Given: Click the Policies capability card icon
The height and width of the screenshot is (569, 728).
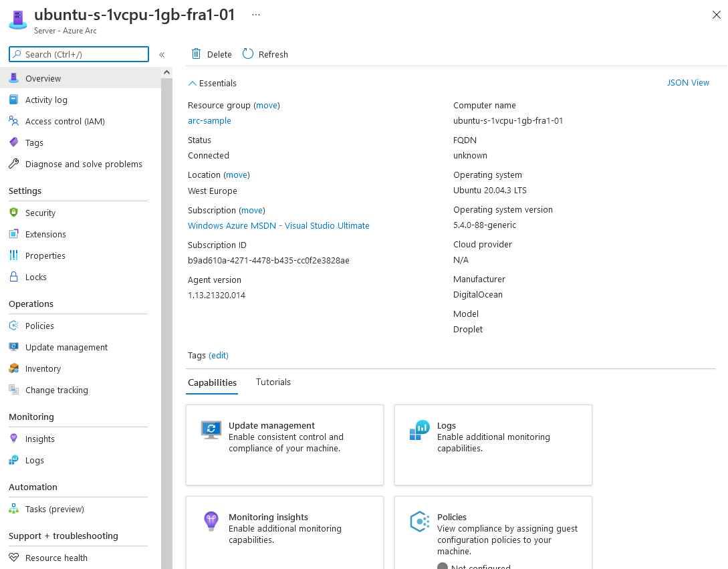Looking at the screenshot, I should (x=420, y=521).
